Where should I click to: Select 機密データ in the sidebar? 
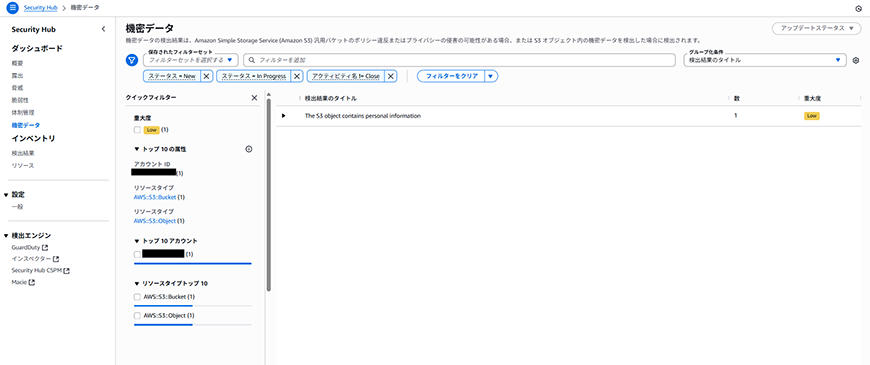26,125
